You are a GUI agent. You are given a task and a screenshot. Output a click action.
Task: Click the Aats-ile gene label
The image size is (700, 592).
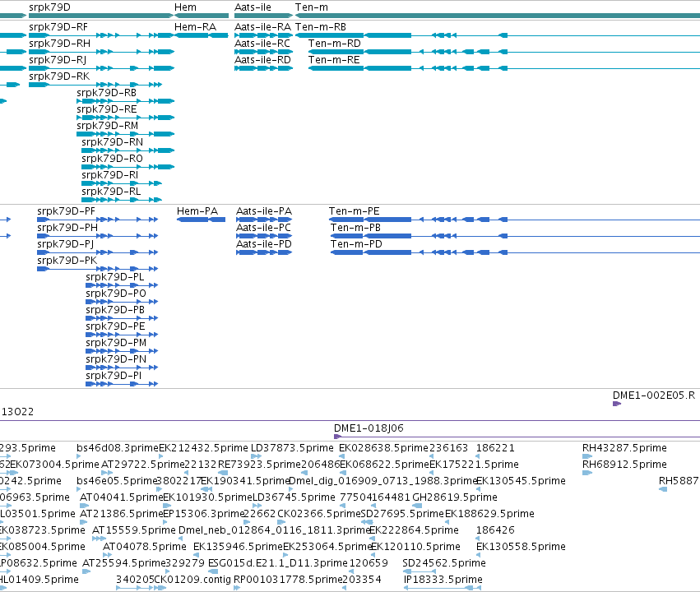coord(253,7)
